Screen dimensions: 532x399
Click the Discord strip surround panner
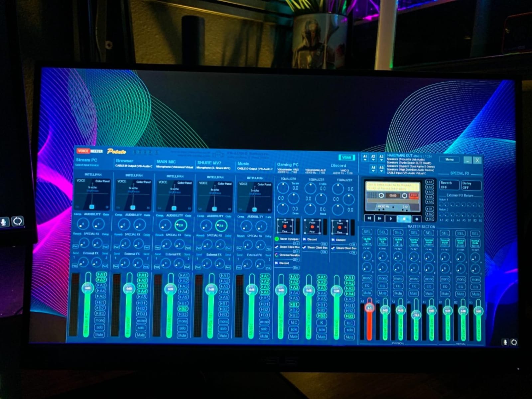click(340, 227)
